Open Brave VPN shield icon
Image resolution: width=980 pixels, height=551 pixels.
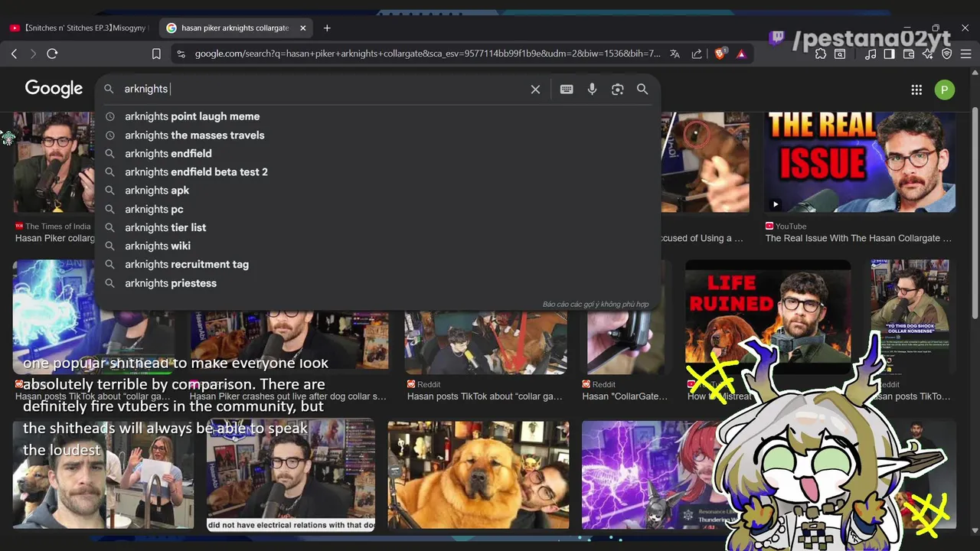pos(946,54)
